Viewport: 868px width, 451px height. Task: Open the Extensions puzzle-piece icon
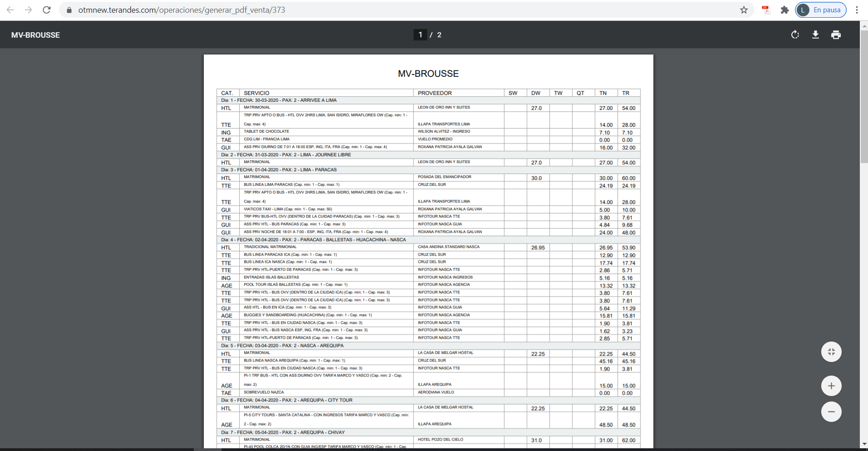tap(784, 10)
